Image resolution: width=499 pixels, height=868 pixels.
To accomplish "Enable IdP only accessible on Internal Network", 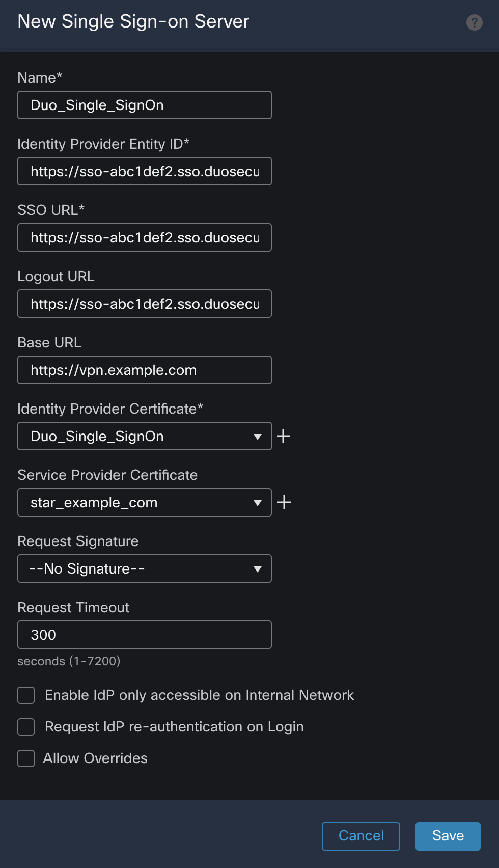I will (25, 695).
